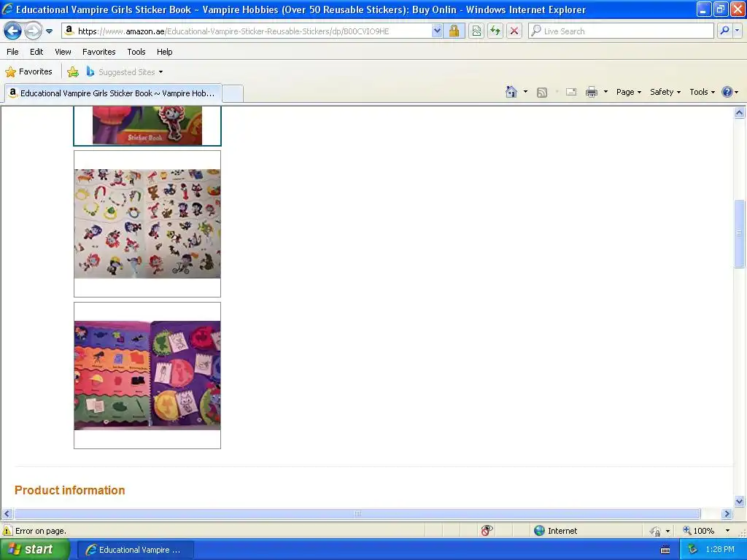Refresh the page with the Refresh icon
Viewport: 747px width, 560px height.
coord(495,31)
